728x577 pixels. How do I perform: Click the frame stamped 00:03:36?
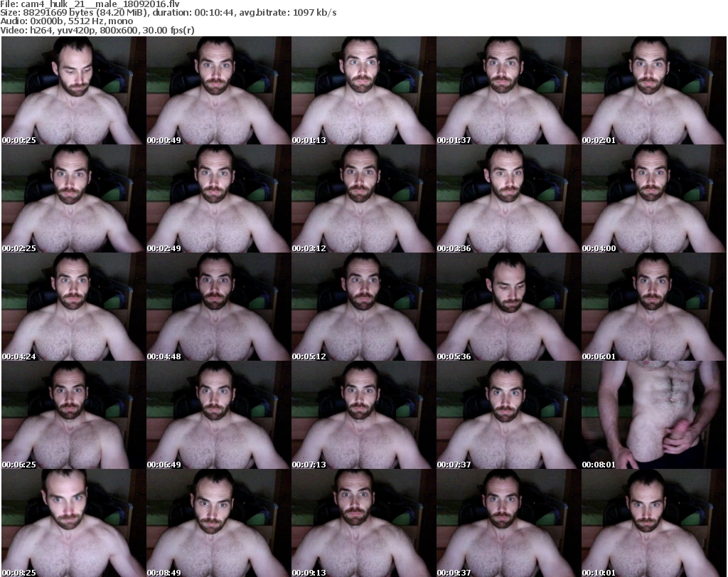pos(508,198)
